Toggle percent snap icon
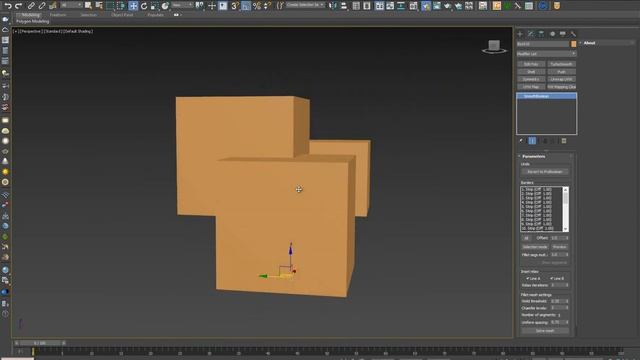 (x=257, y=6)
